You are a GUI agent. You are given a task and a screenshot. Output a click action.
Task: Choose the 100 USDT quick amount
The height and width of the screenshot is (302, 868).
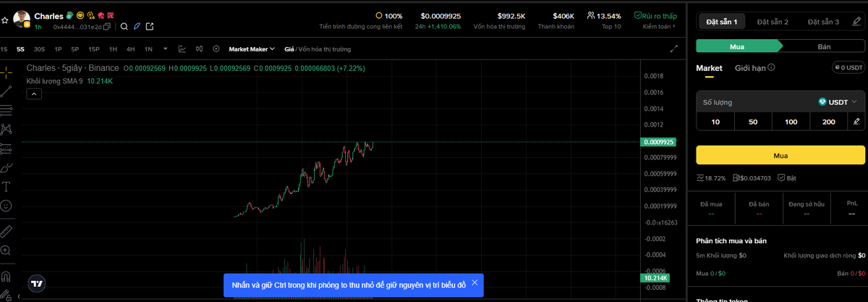791,122
